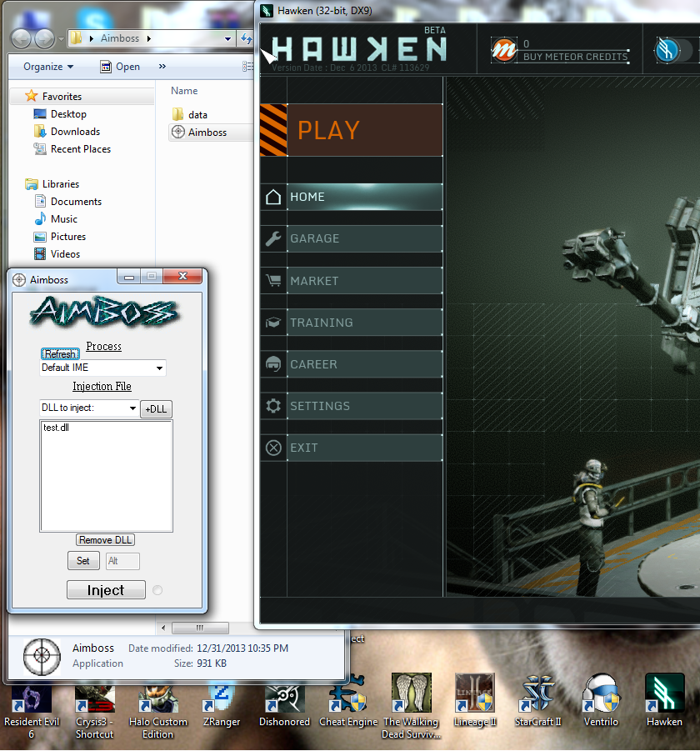Image resolution: width=700 pixels, height=751 pixels.
Task: Select the HOME menu item in Hawken
Action: tap(365, 197)
